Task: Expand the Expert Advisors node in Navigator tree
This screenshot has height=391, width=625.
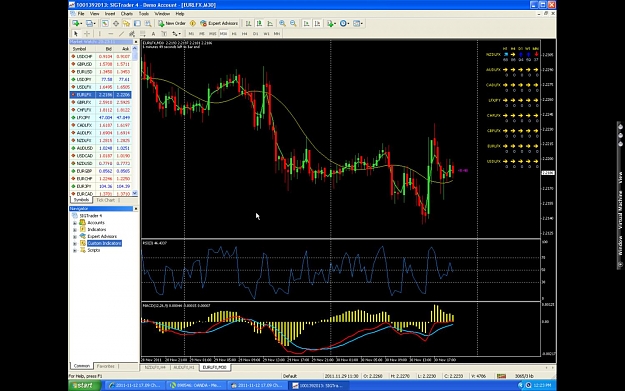Action: click(x=75, y=237)
